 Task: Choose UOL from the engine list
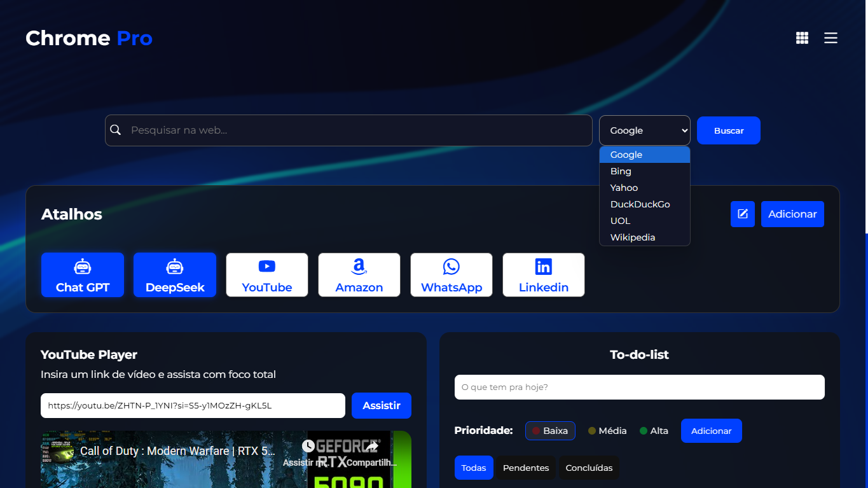pyautogui.click(x=645, y=221)
